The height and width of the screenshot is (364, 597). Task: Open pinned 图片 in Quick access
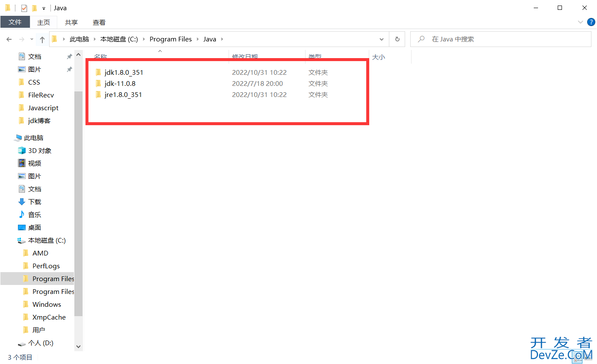click(x=35, y=69)
